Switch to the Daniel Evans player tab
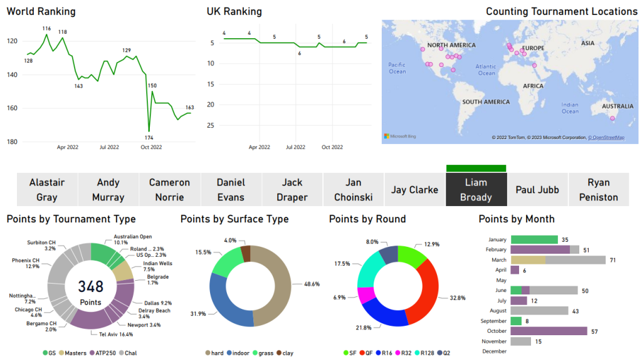 [231, 190]
